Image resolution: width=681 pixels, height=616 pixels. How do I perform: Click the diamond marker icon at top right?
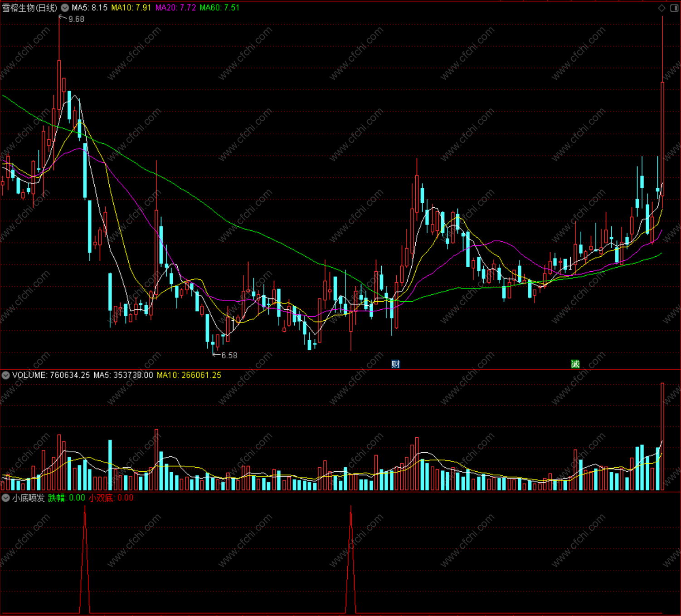(x=662, y=8)
